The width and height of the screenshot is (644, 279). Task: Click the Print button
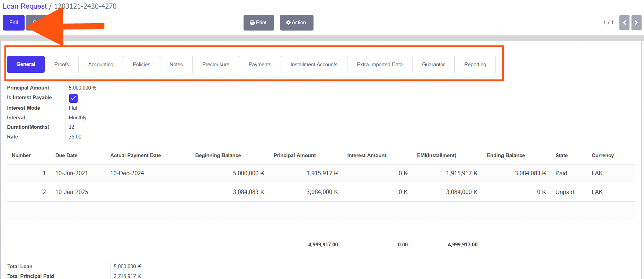258,23
